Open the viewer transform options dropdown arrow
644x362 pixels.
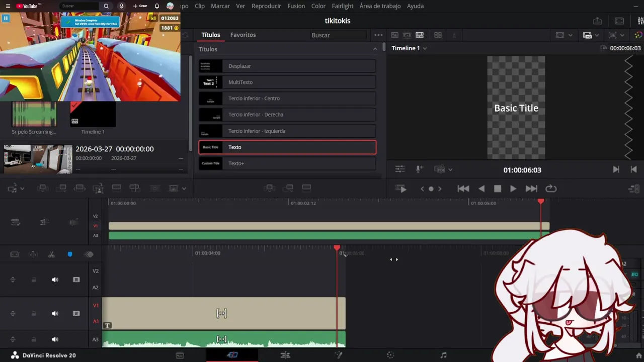pos(622,35)
